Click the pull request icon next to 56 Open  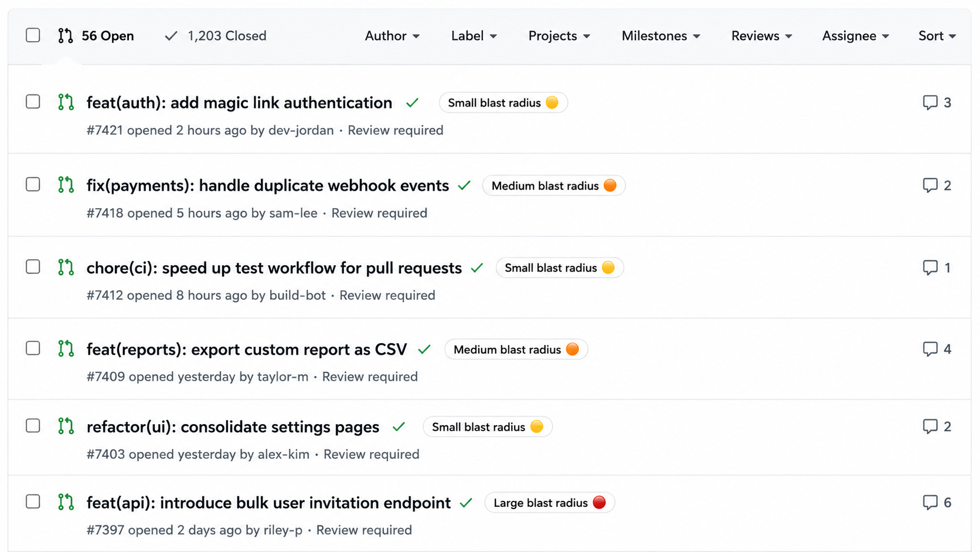tap(66, 36)
